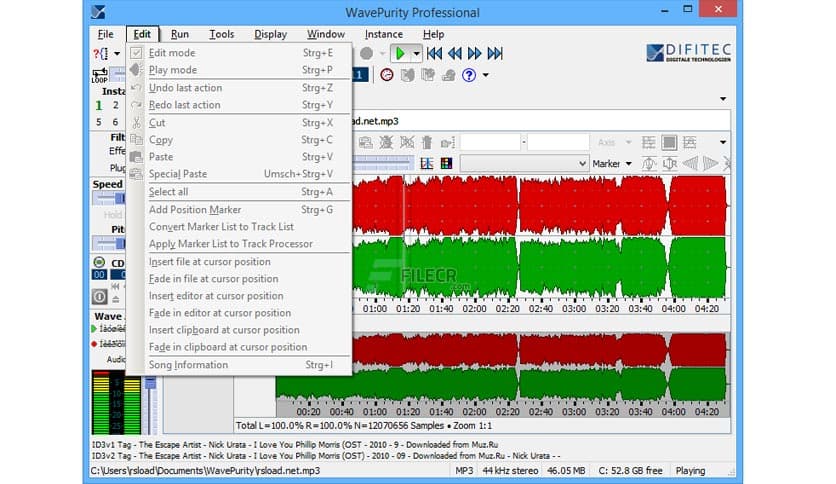Open the dropdown arrow next to help icon
836x484 pixels.
point(486,75)
